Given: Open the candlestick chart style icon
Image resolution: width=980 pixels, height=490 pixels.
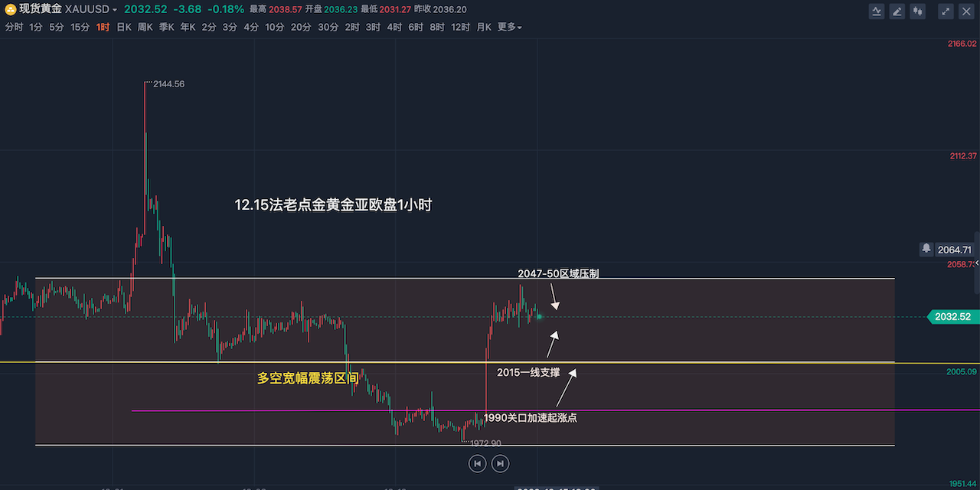Looking at the screenshot, I should click(x=917, y=11).
